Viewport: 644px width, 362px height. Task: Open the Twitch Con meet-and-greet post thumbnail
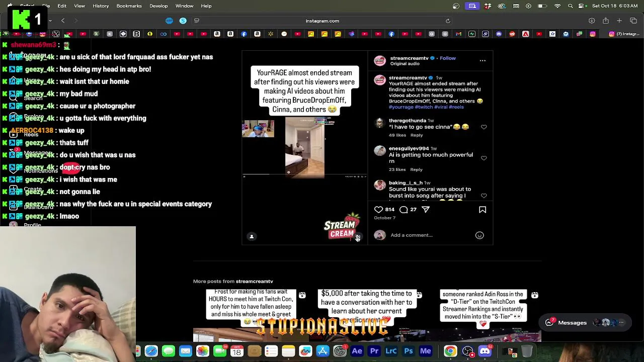[x=251, y=315]
